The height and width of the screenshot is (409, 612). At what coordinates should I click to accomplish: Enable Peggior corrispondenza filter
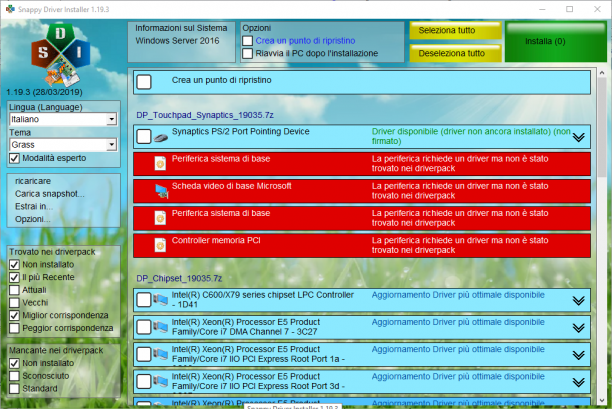point(14,328)
